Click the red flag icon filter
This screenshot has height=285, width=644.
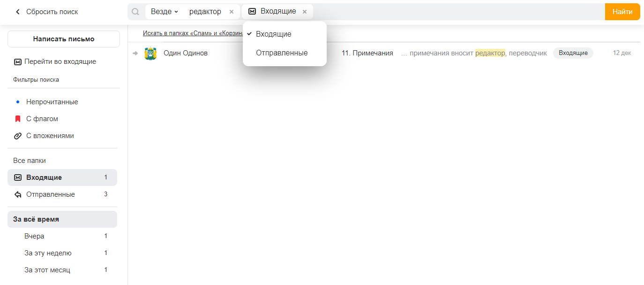tap(18, 119)
